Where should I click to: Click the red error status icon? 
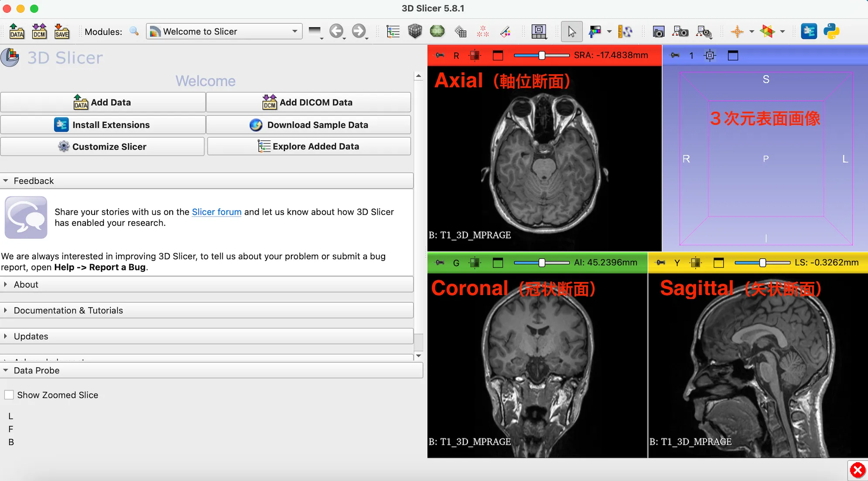coord(857,470)
